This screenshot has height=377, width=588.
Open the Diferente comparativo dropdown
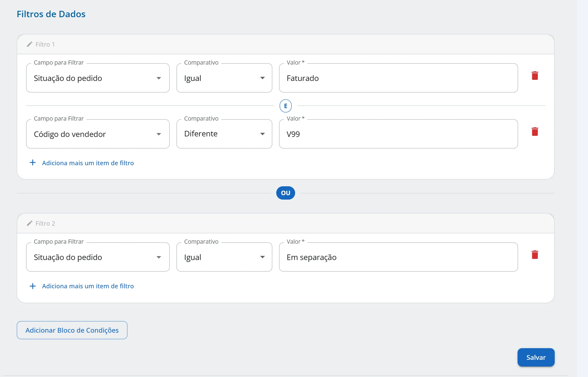point(224,134)
